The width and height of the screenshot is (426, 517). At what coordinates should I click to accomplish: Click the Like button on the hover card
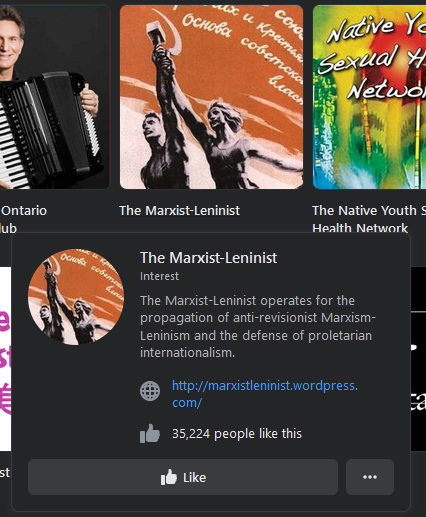pyautogui.click(x=183, y=477)
